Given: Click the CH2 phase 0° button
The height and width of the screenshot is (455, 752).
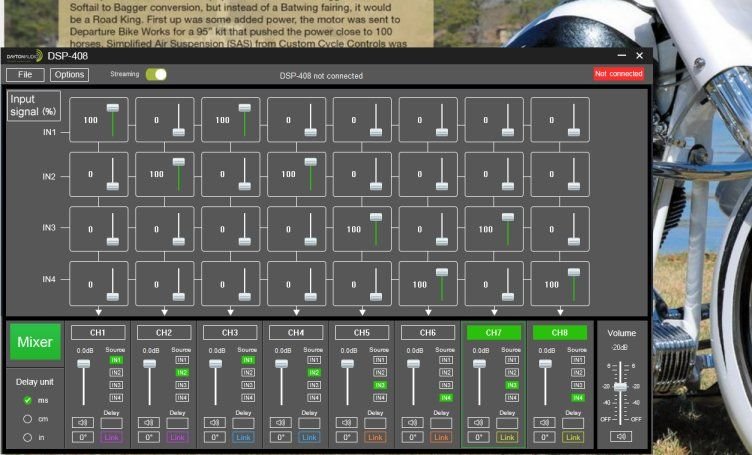Looking at the screenshot, I should coord(149,437).
